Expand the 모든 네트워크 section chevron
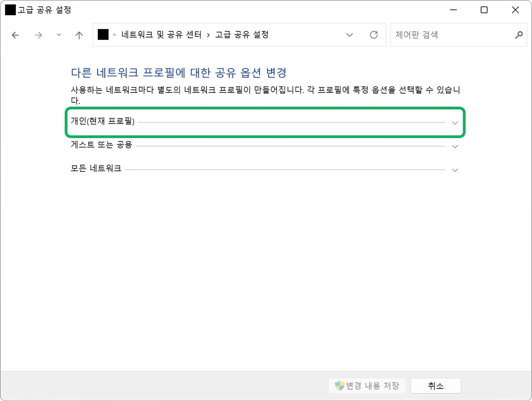This screenshot has width=532, height=401. [x=455, y=170]
